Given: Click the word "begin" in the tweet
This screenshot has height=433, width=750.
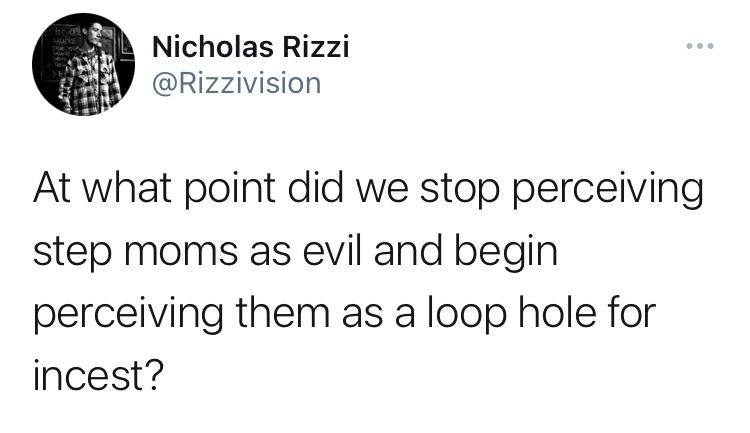Looking at the screenshot, I should coord(507,253).
